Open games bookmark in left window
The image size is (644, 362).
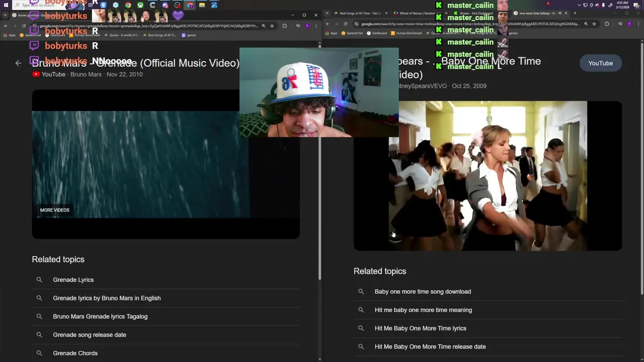(x=189, y=35)
